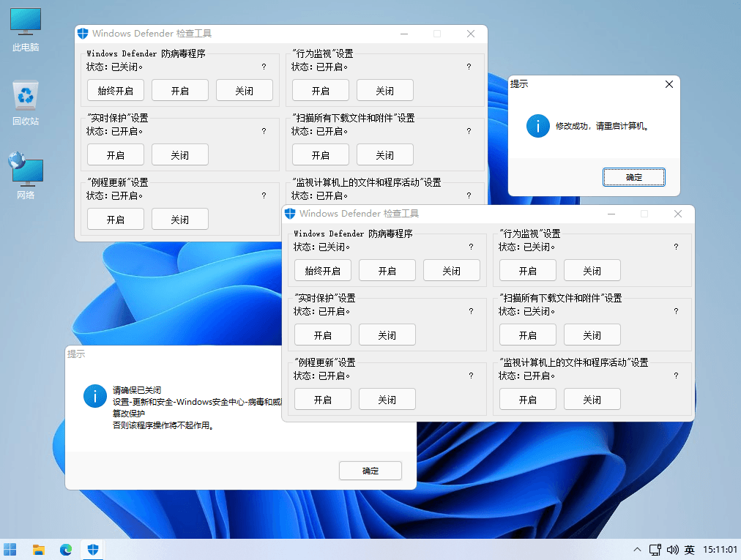Front window: click 关闭 under 例程更新
The width and height of the screenshot is (741, 560).
tap(387, 399)
